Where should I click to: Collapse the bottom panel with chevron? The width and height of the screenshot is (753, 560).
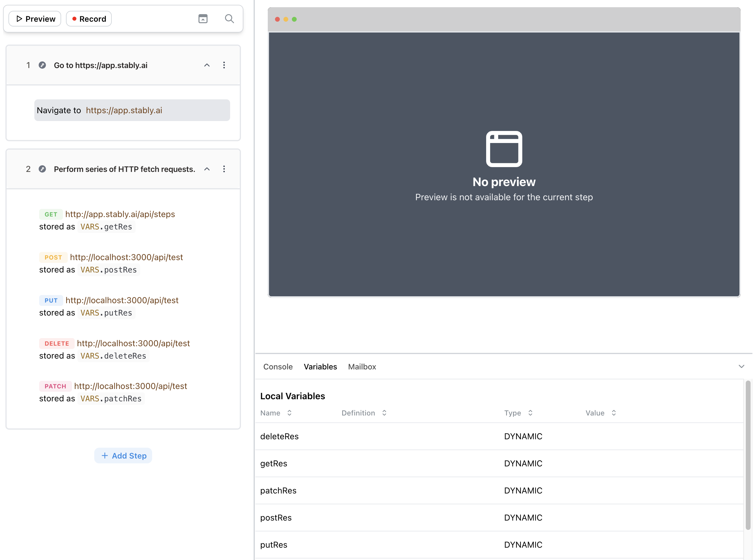[741, 366]
